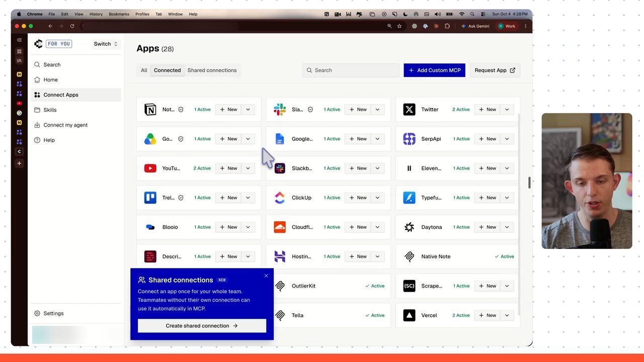Click the verified shield badge next to Notion

(181, 110)
